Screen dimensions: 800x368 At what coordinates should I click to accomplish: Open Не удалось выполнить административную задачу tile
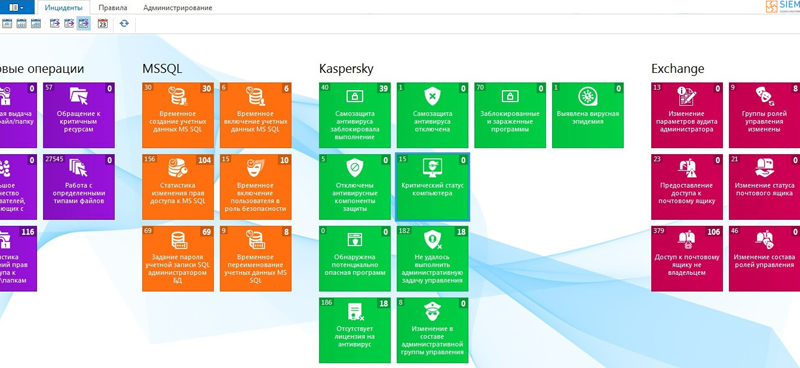(433, 259)
